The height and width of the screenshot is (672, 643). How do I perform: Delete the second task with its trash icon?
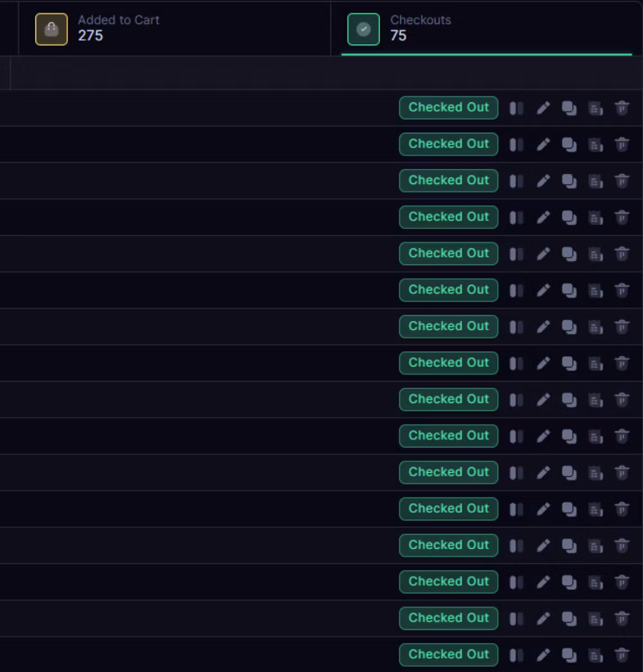622,145
